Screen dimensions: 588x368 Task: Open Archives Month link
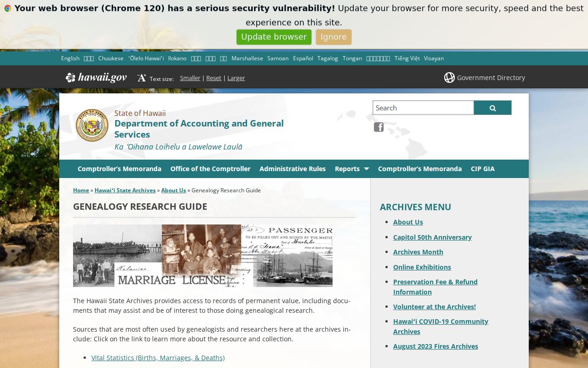click(418, 252)
